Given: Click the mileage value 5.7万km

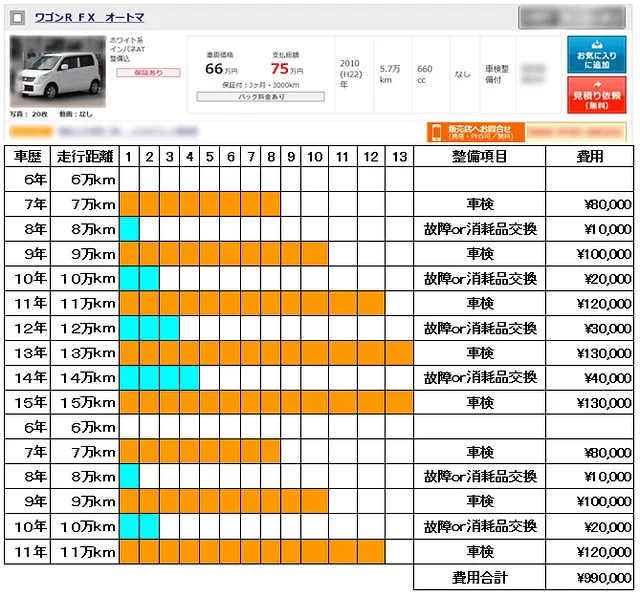Looking at the screenshot, I should [389, 74].
